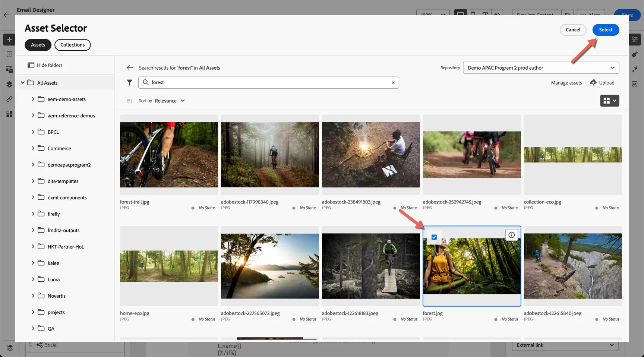This screenshot has width=644, height=357.
Task: Click the back arrow beside search results
Action: point(130,68)
